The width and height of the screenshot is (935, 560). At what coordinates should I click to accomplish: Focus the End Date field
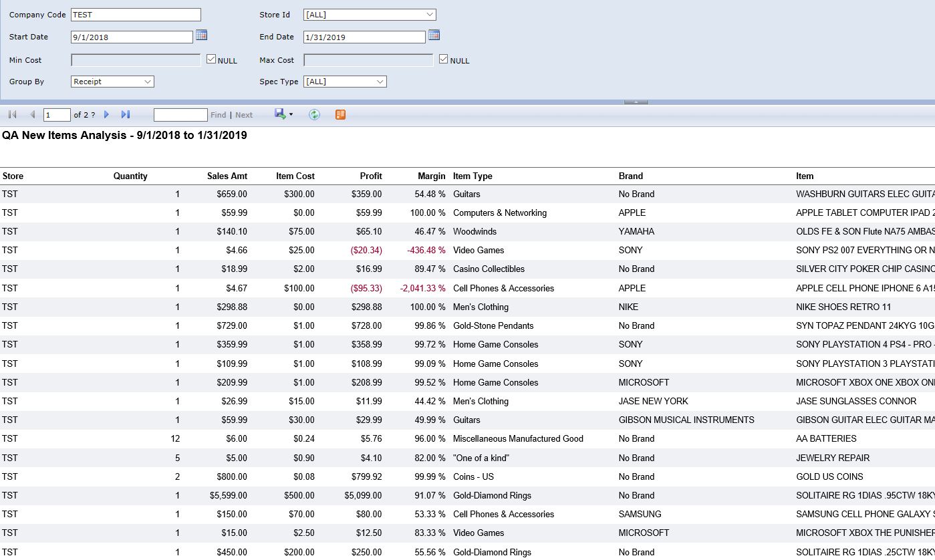[x=364, y=37]
